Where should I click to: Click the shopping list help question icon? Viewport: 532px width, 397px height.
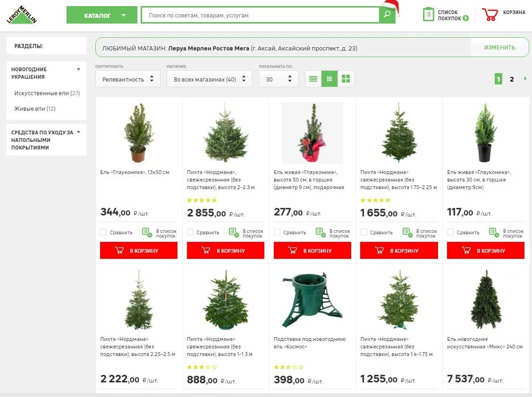(466, 18)
